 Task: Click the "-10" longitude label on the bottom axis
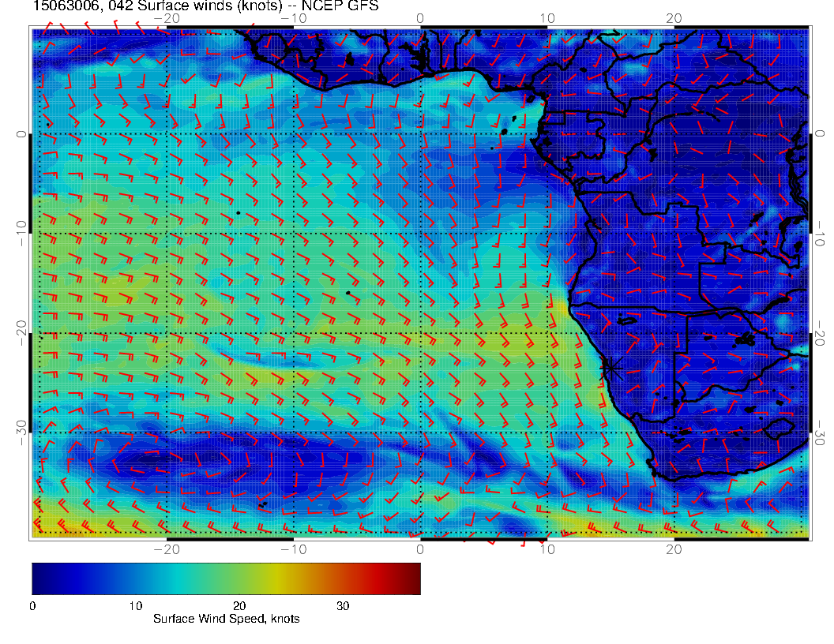pyautogui.click(x=294, y=549)
